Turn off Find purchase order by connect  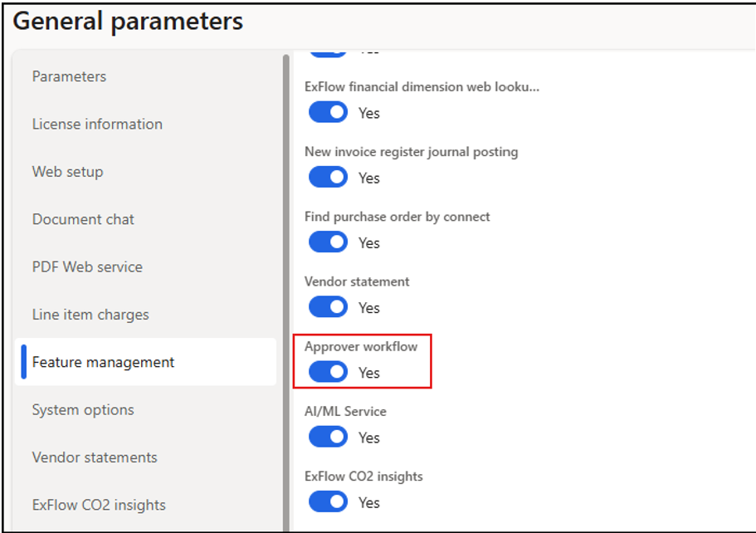(328, 242)
